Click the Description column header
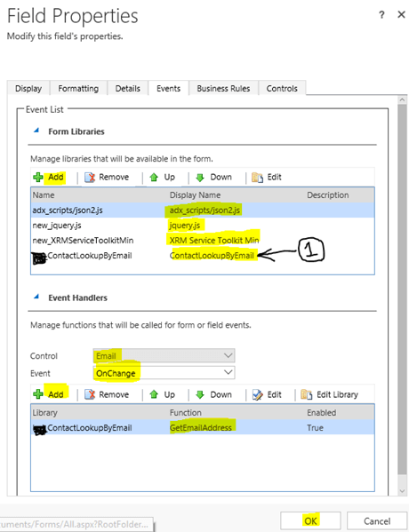Image resolution: width=409 pixels, height=532 pixels. point(328,195)
